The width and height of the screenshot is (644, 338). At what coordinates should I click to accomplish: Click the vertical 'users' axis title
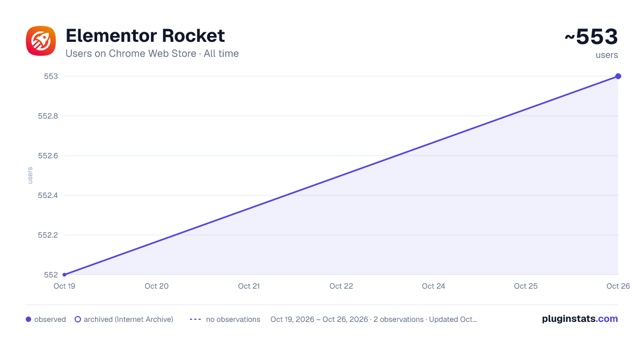tap(30, 175)
